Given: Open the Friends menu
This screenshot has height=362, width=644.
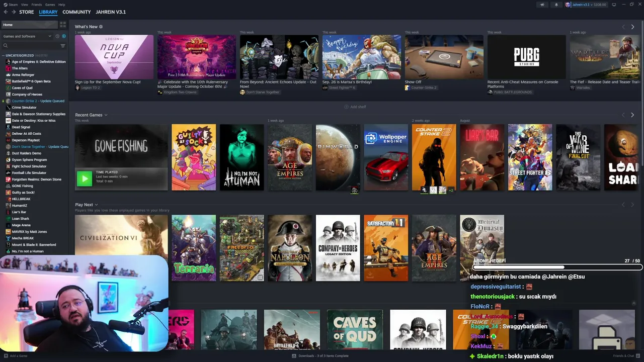Looking at the screenshot, I should [x=37, y=5].
